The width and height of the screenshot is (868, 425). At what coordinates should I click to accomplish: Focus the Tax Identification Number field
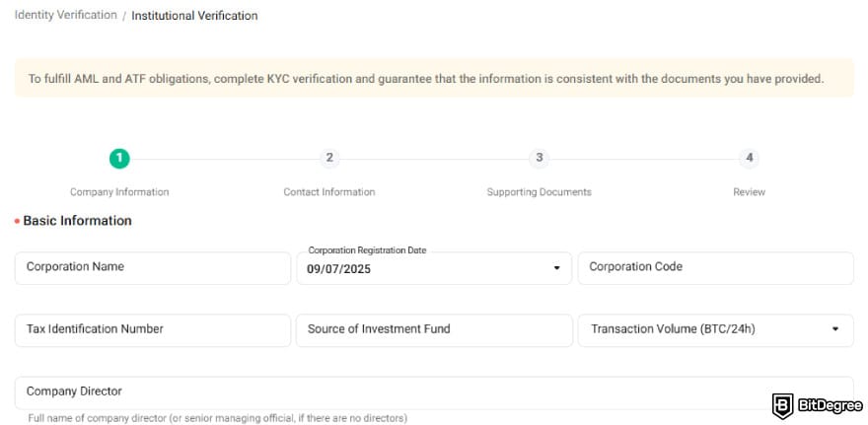point(153,330)
